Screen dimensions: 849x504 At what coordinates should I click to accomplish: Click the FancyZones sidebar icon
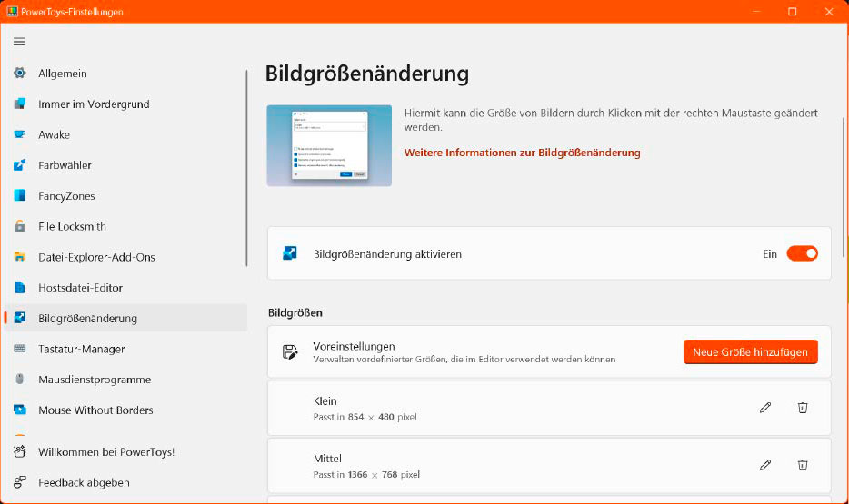tap(20, 195)
